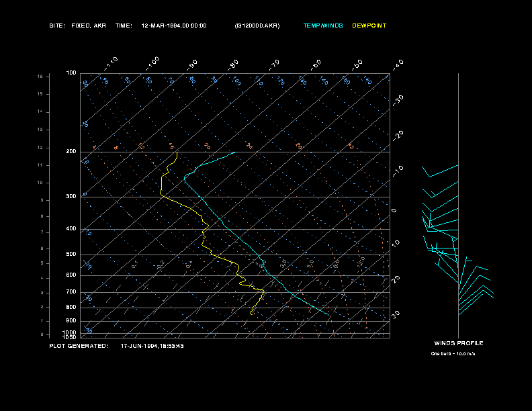Click the -10 temperature label on right axis
Screen dimensions: 532x411
(398, 171)
